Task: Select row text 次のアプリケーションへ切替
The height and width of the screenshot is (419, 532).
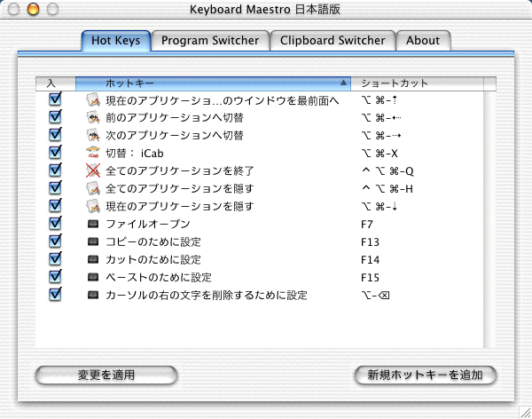Action: [175, 135]
